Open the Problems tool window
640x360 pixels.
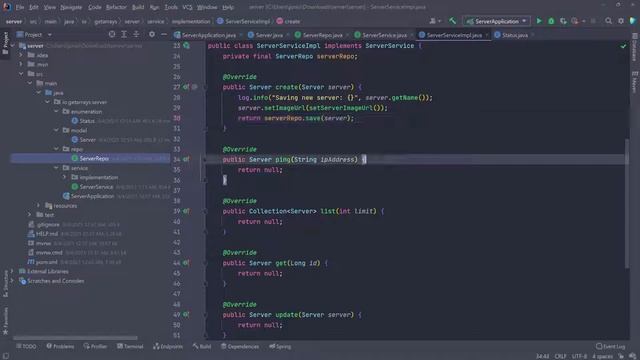[60, 347]
